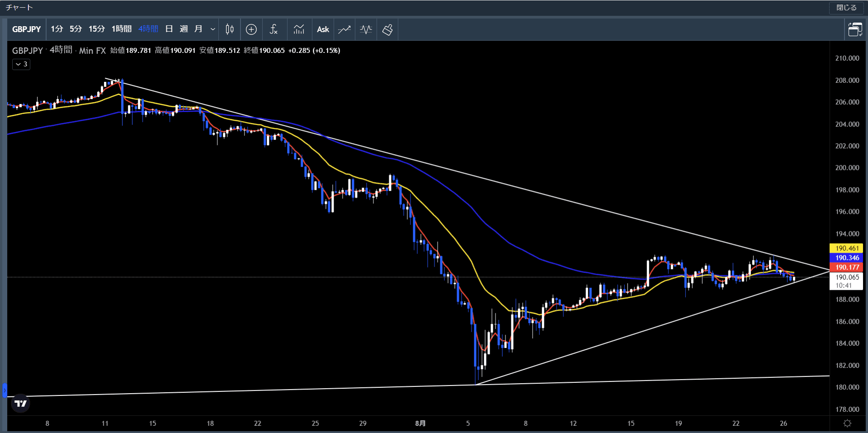The height and width of the screenshot is (433, 868).
Task: Click the 29 date on time axis
Action: pos(363,424)
